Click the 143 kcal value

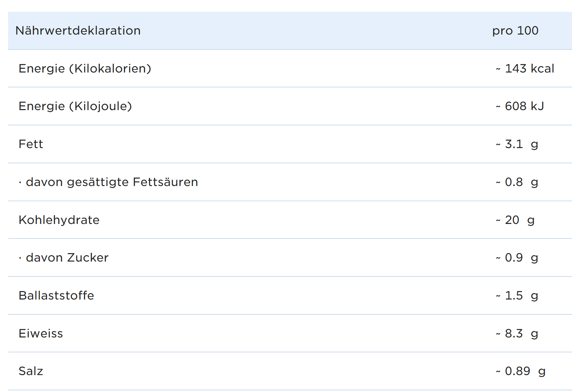point(525,69)
